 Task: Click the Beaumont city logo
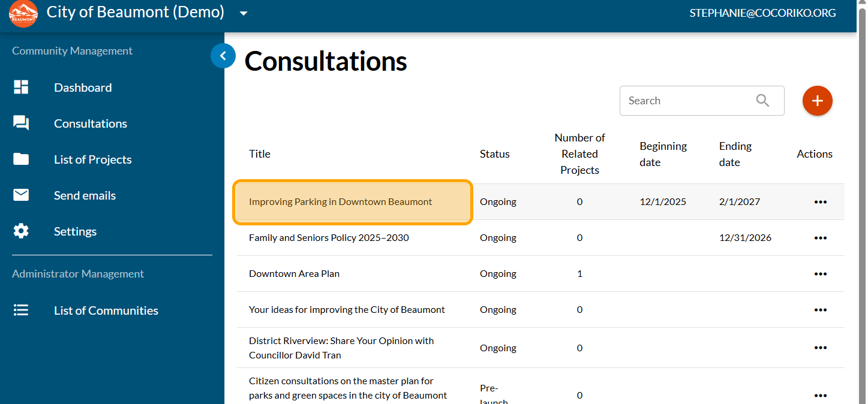(x=23, y=14)
